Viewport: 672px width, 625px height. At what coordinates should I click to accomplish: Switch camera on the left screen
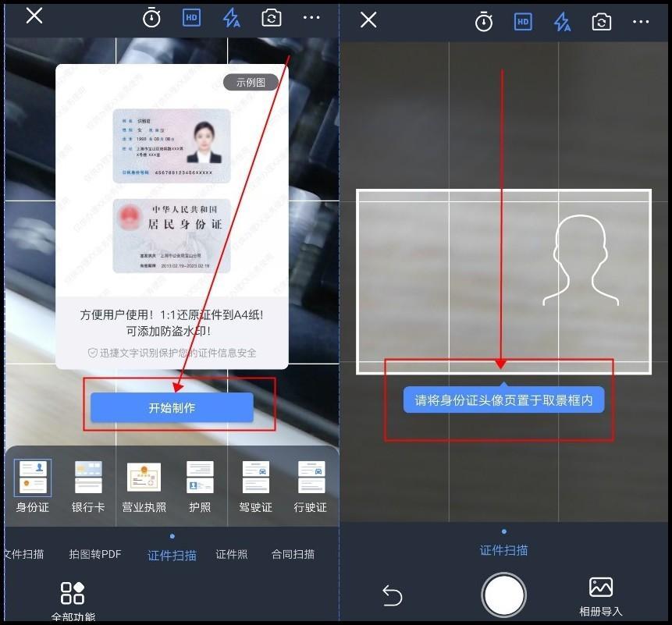[x=271, y=19]
